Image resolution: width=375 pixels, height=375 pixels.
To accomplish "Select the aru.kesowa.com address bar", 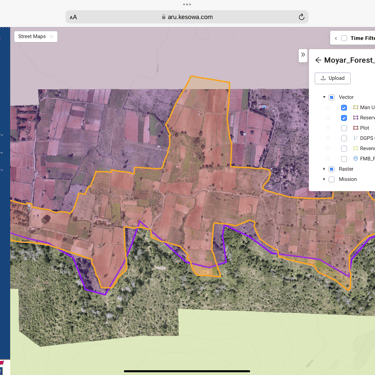I will click(x=187, y=17).
